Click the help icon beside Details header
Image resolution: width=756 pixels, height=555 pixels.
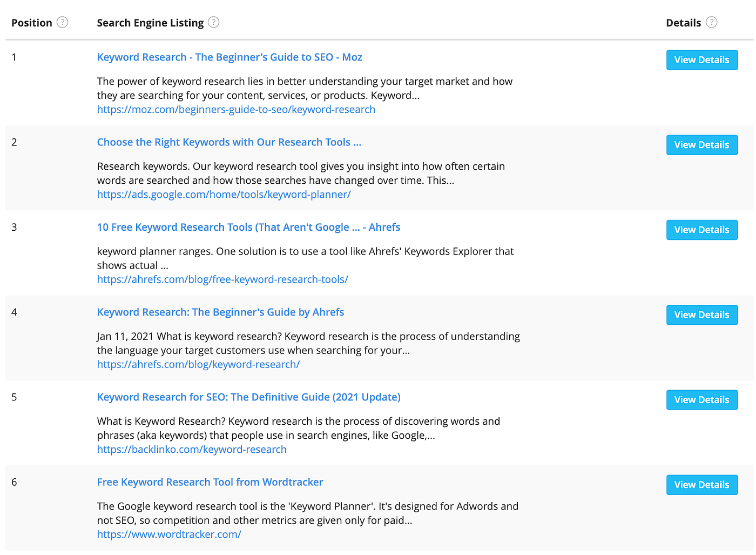(712, 22)
